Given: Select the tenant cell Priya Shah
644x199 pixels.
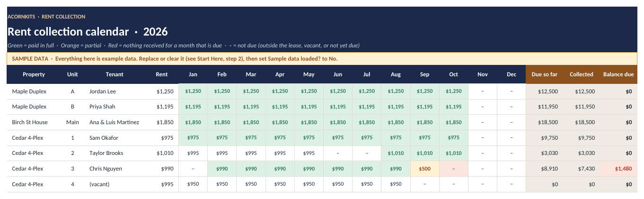Looking at the screenshot, I should [115, 107].
